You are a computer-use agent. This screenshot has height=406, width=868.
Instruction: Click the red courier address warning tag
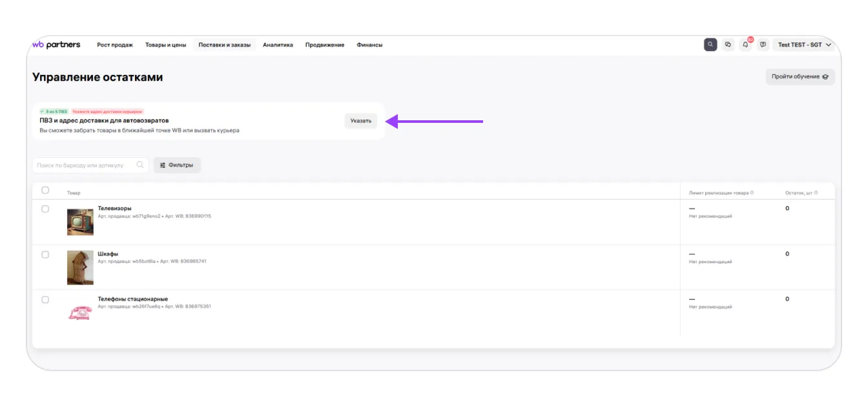[107, 112]
